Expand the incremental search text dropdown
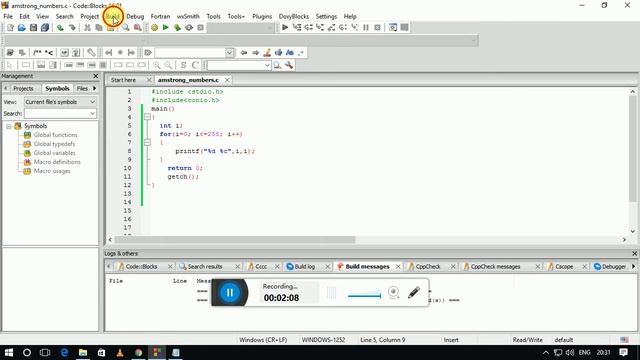Viewport: 640px width, 360px height. point(229,53)
